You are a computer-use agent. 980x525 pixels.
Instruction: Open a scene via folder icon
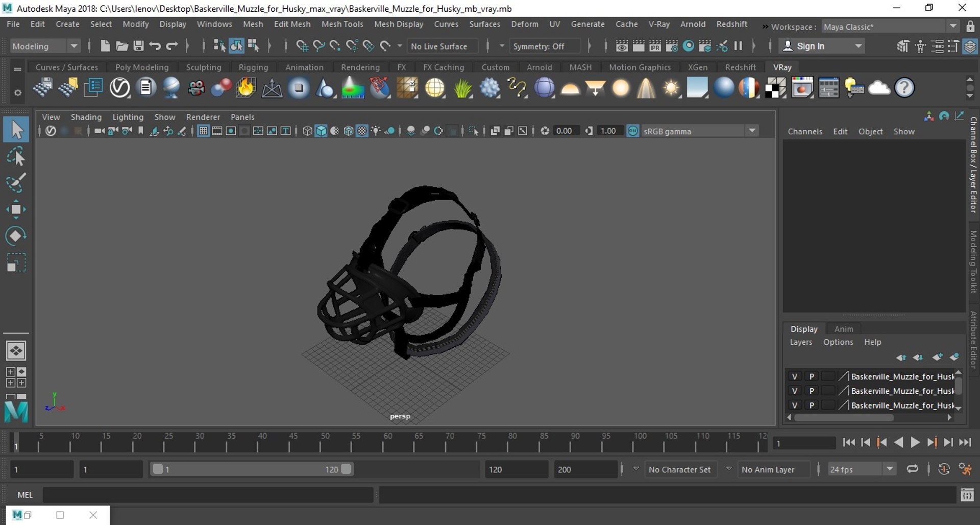click(x=122, y=46)
